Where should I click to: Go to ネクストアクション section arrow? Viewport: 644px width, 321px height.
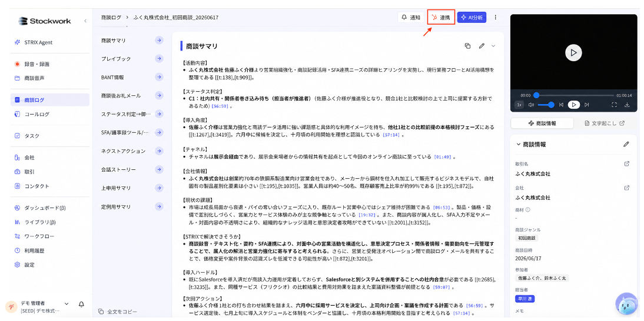(159, 151)
